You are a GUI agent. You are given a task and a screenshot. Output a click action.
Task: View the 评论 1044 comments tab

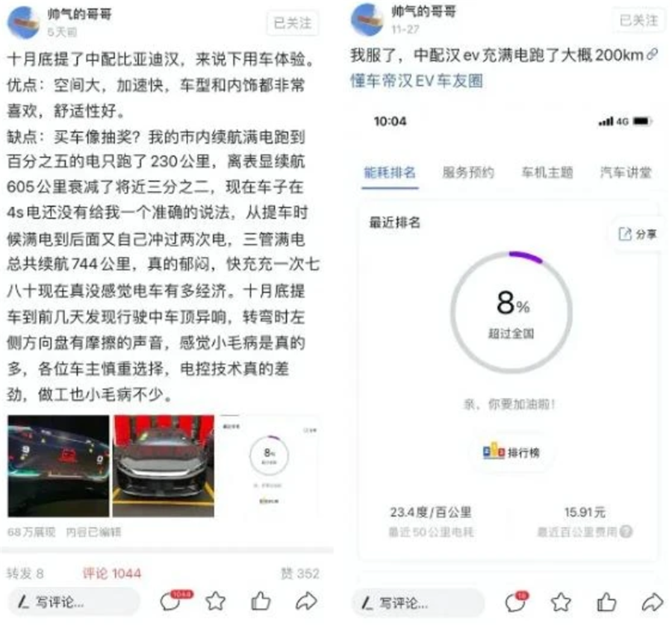point(112,573)
